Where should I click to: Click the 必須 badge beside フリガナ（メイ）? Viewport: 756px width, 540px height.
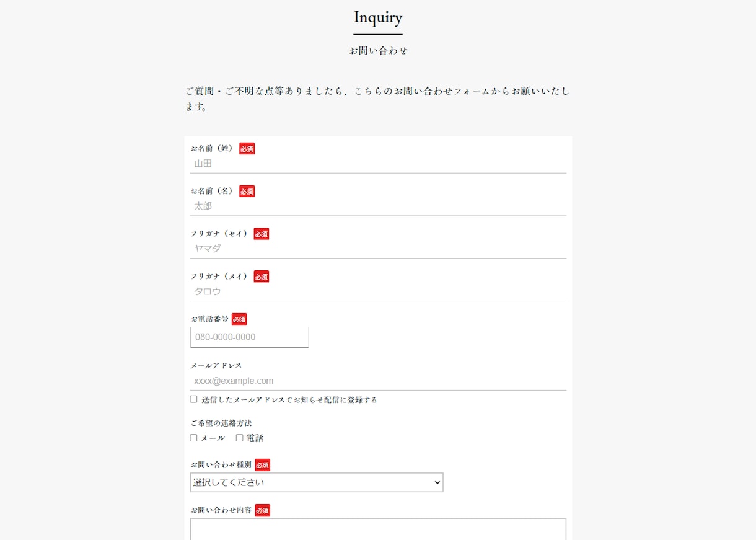pos(262,277)
